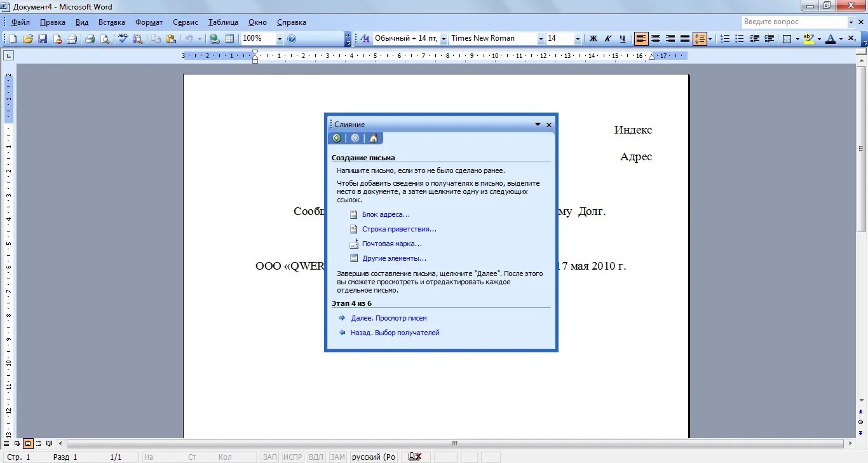Go forward in the Слияние task pane

355,138
